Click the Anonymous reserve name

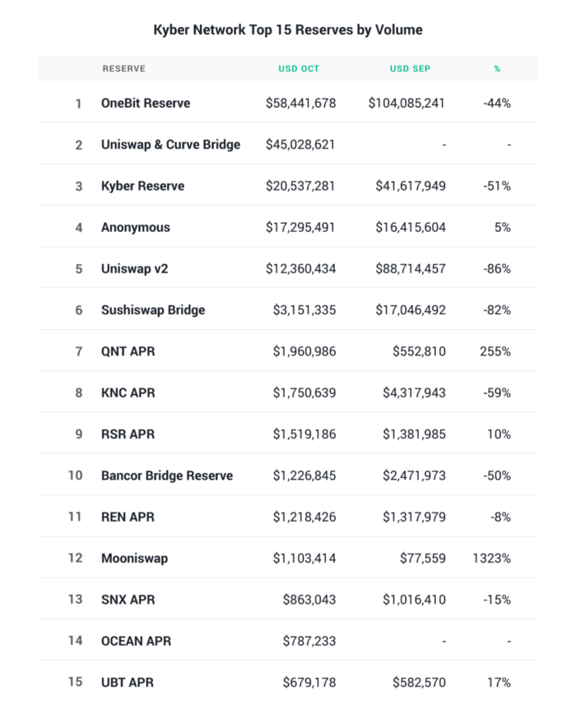(x=136, y=228)
